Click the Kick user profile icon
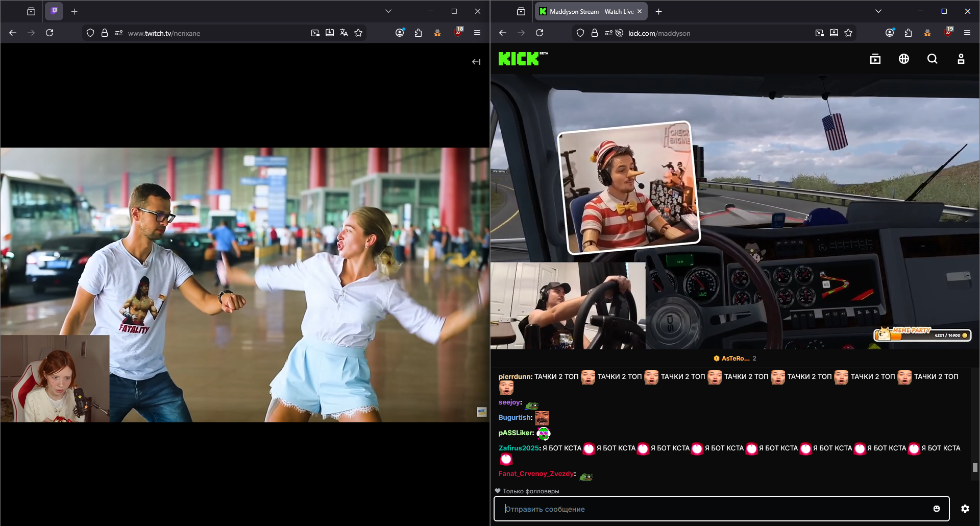Screen dimensions: 980x526 [961, 59]
